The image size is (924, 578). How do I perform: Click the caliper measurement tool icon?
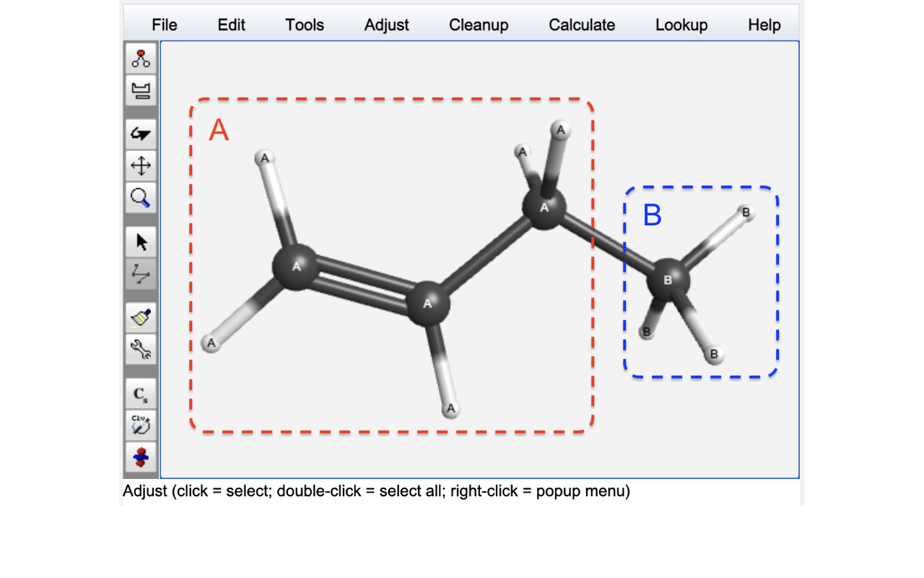click(x=141, y=90)
